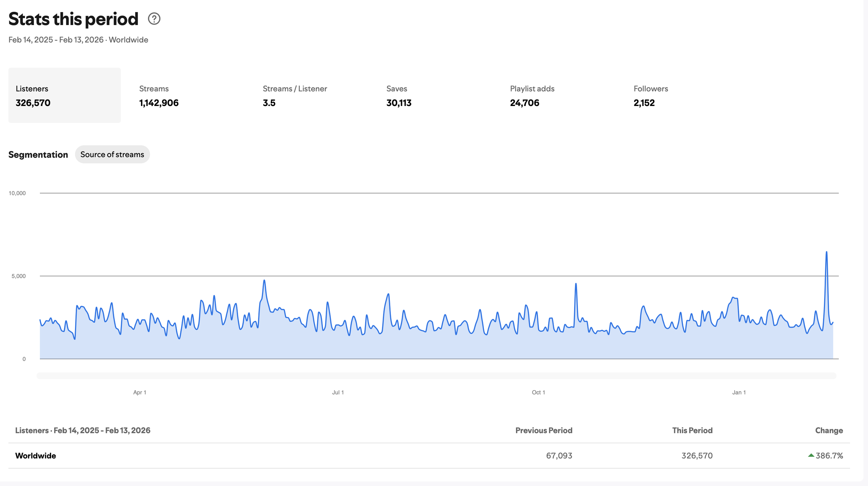Click the Oct 1 axis marker
Screen dimensions: 868x486
(x=538, y=392)
